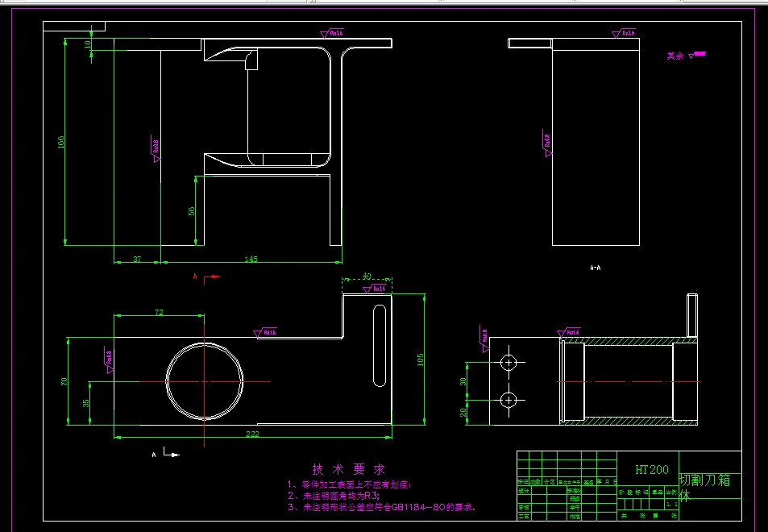This screenshot has width=768, height=532.
Task: Click the 重量 header cell
Action: point(657,492)
